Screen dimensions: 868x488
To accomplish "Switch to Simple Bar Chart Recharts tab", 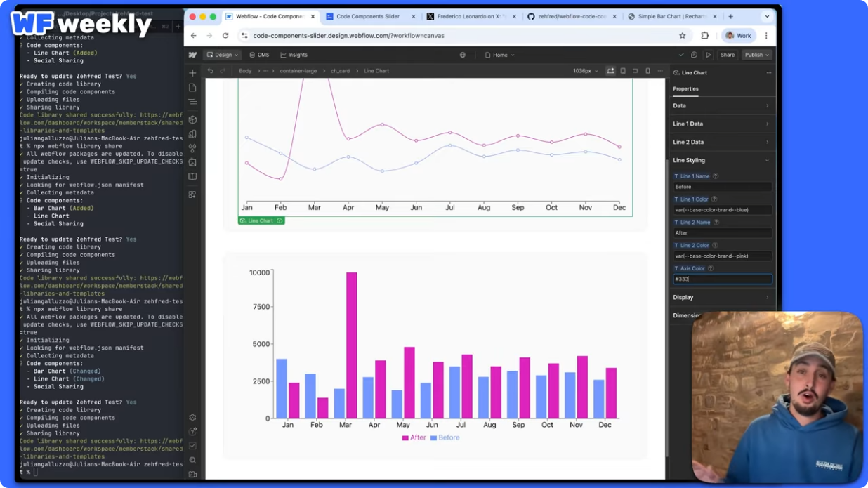I will pyautogui.click(x=673, y=17).
